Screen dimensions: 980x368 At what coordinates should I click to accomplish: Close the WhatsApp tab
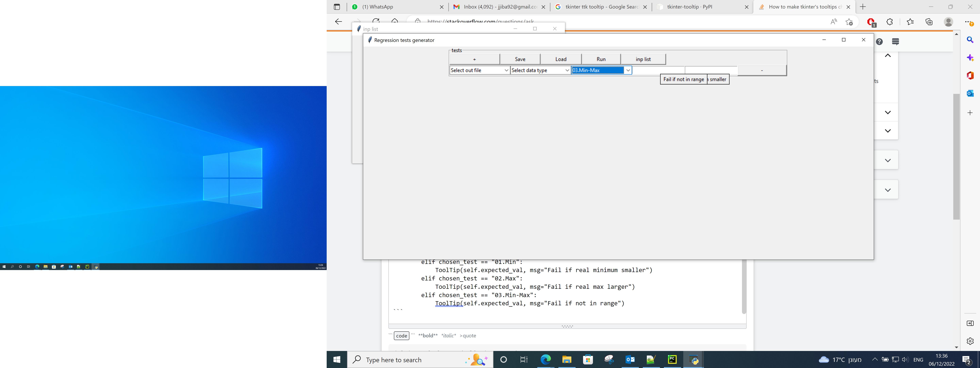coord(442,7)
